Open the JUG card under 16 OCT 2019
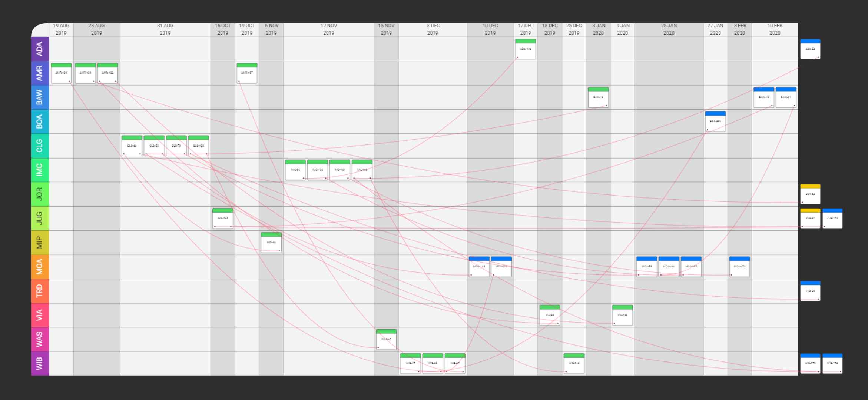Screen dimensions: 868x400 click(223, 219)
